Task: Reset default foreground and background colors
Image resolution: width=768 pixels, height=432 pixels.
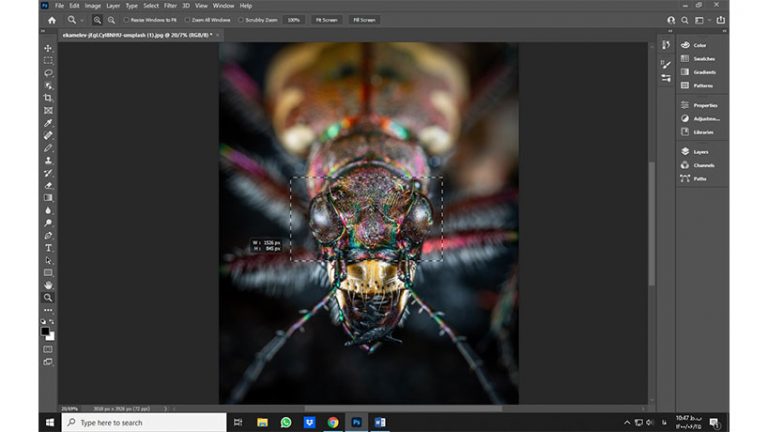Action: 43,321
